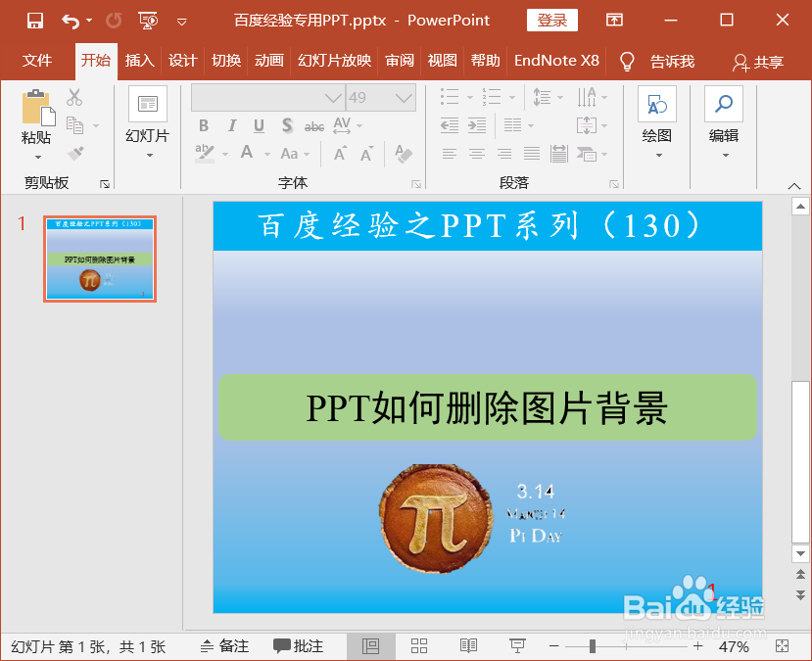Start slideshow from beginning icon
812x661 pixels.
pos(148,21)
